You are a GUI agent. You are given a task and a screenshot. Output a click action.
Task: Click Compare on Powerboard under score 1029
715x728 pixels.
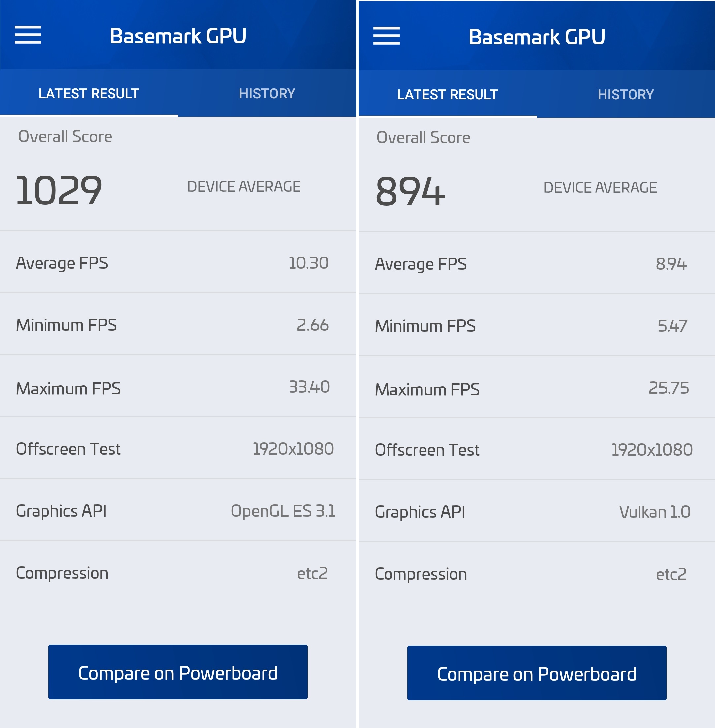tap(178, 672)
